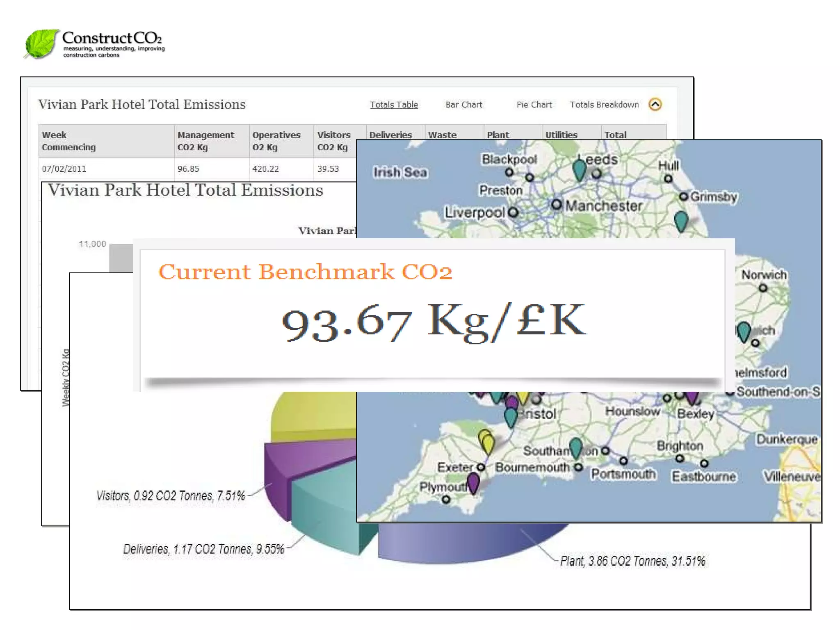The image size is (840, 630).
Task: Click the Plant 3.86 CO2 Tonnes label
Action: tap(632, 561)
